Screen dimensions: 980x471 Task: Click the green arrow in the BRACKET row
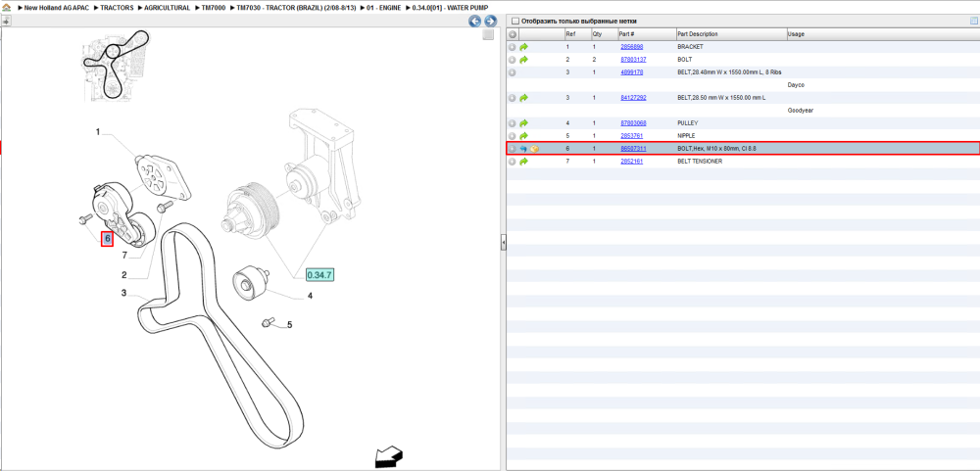[x=523, y=47]
